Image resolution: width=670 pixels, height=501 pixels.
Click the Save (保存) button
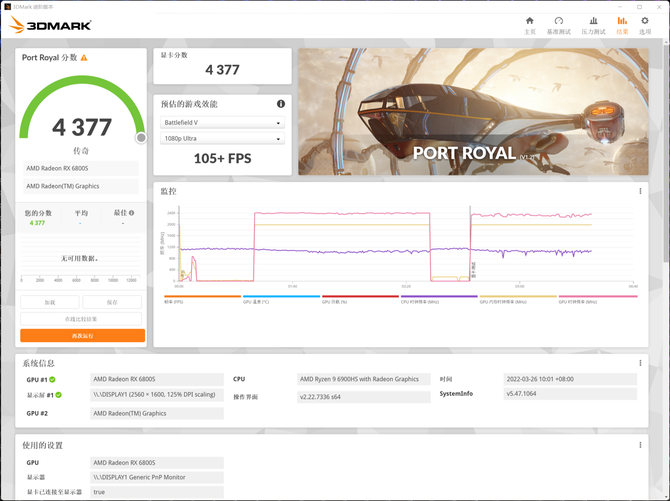point(113,301)
